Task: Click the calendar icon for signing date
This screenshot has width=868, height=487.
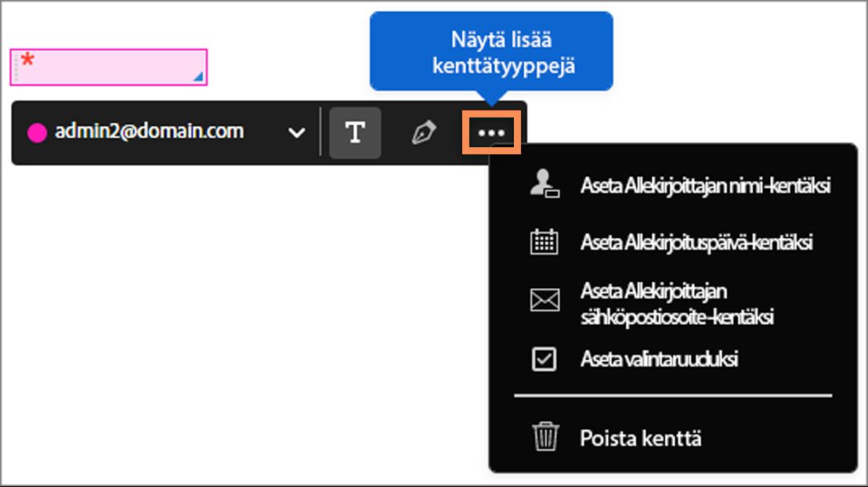Action: point(544,242)
